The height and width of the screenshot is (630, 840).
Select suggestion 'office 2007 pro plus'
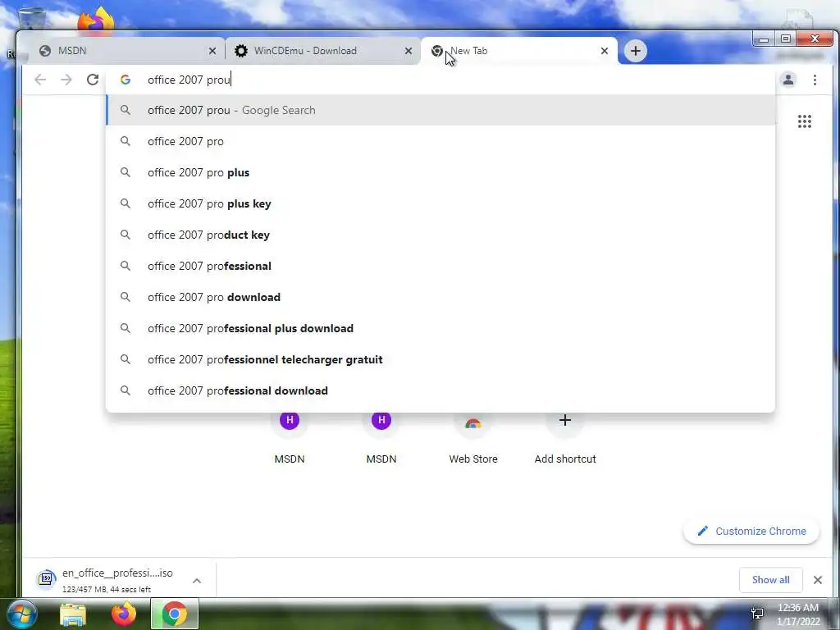coord(441,172)
